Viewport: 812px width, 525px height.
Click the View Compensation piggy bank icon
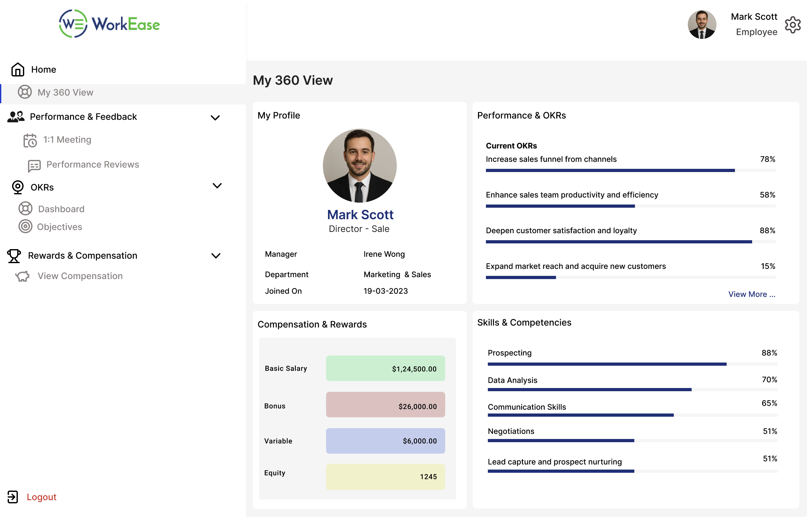[23, 276]
